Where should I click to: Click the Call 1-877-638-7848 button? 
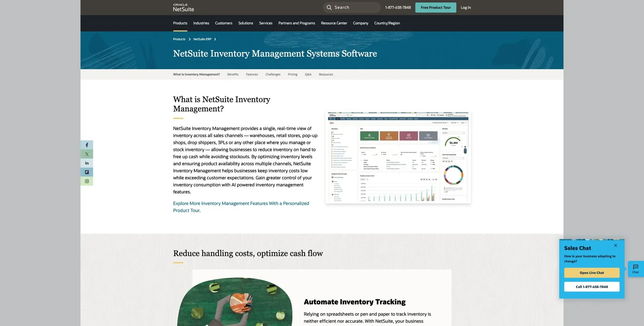(x=592, y=287)
